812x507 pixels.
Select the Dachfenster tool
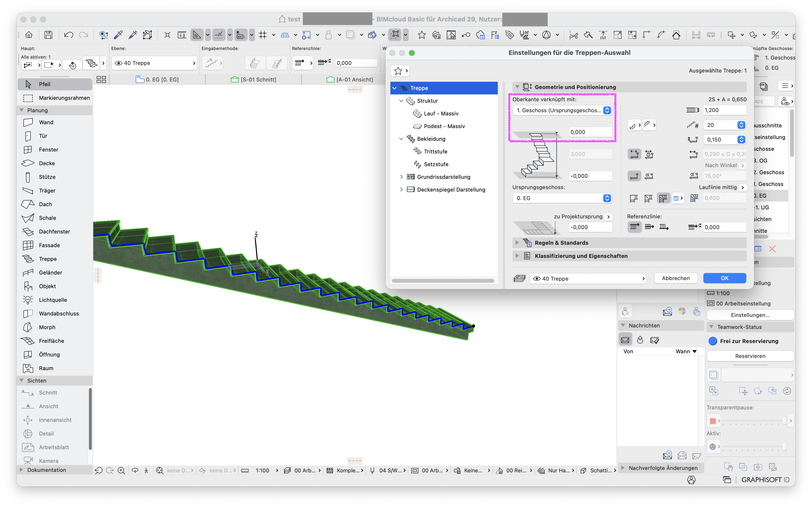pyautogui.click(x=55, y=232)
